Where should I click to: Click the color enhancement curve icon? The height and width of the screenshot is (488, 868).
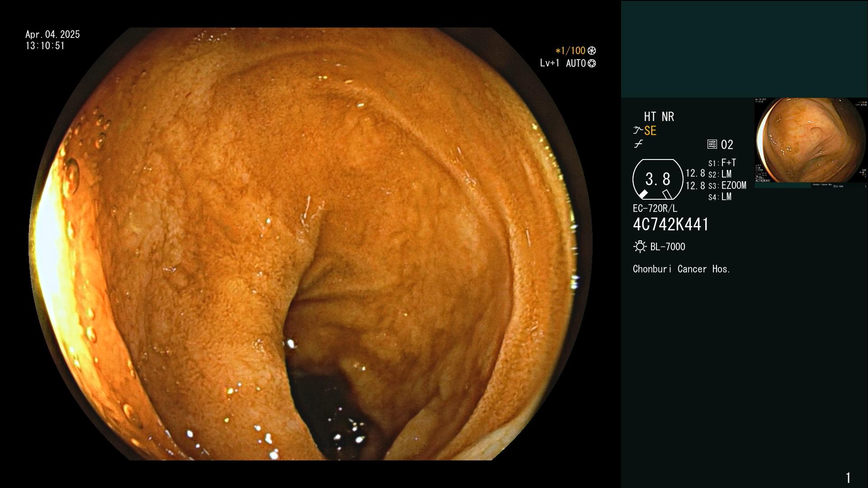[x=638, y=144]
